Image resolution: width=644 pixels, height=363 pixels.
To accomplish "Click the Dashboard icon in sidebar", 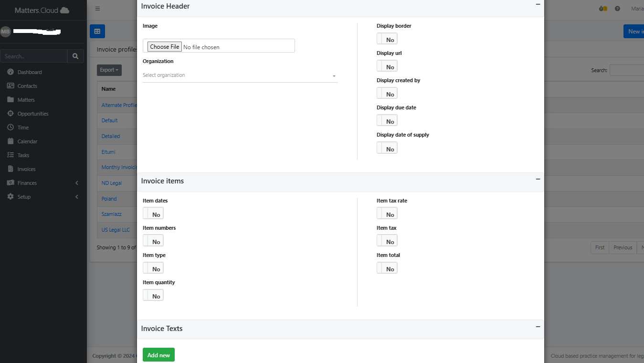I will (11, 72).
